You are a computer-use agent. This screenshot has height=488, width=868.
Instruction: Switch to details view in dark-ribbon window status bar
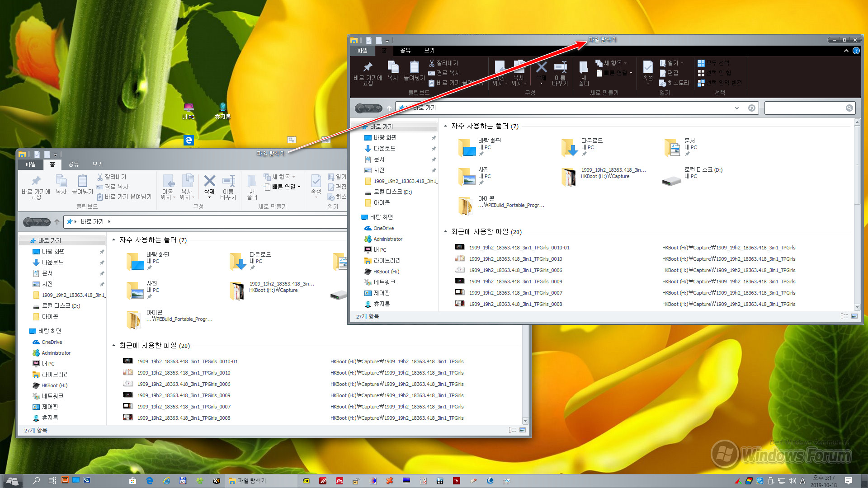pos(844,316)
